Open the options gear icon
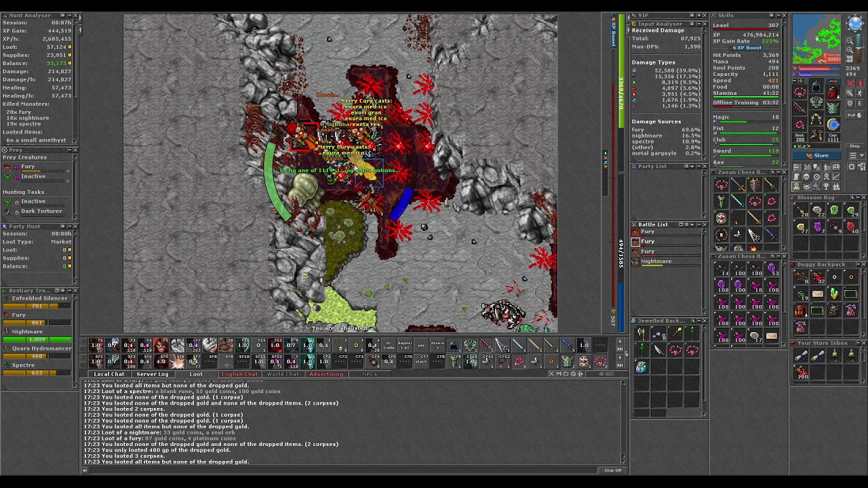Screen dimensions: 868x488 [852, 167]
